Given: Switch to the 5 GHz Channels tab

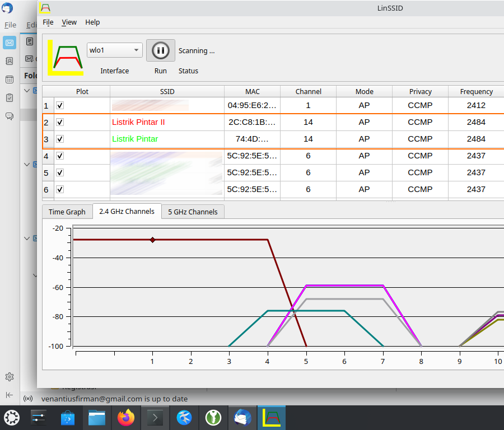Looking at the screenshot, I should coord(193,212).
